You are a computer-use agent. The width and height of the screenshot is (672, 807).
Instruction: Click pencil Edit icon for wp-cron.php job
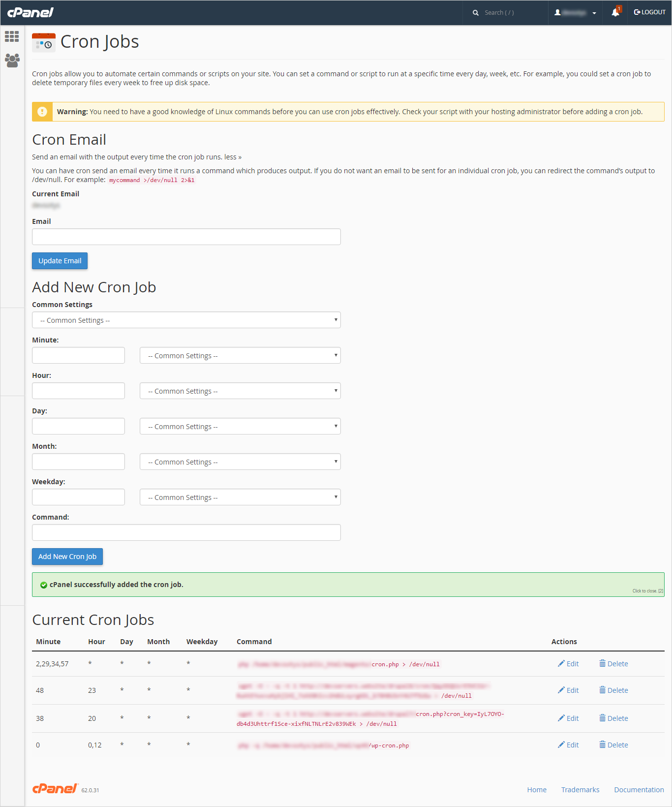[561, 745]
